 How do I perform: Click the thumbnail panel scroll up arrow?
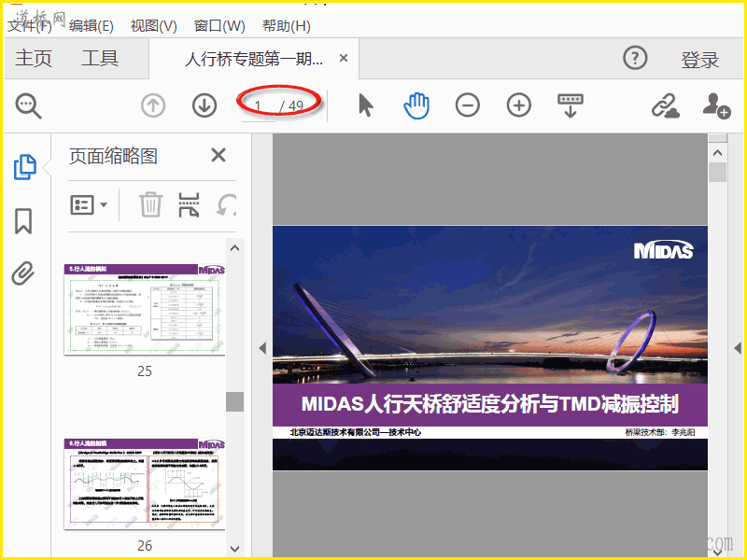(x=234, y=248)
